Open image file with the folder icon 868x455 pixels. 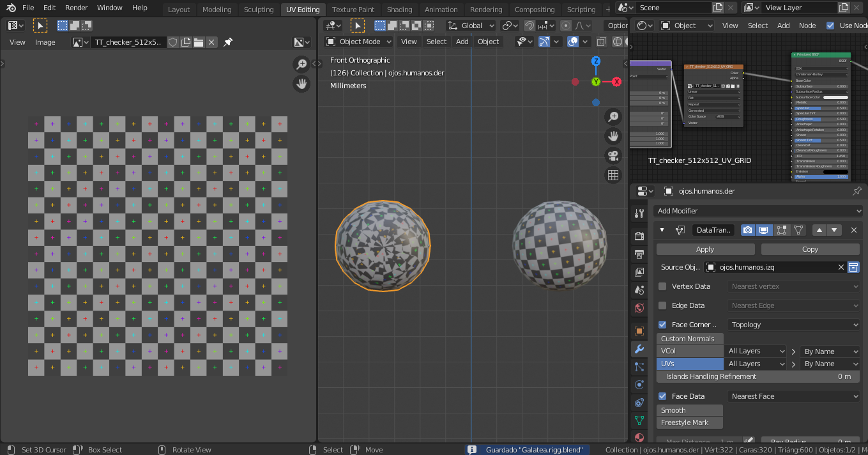tap(199, 42)
